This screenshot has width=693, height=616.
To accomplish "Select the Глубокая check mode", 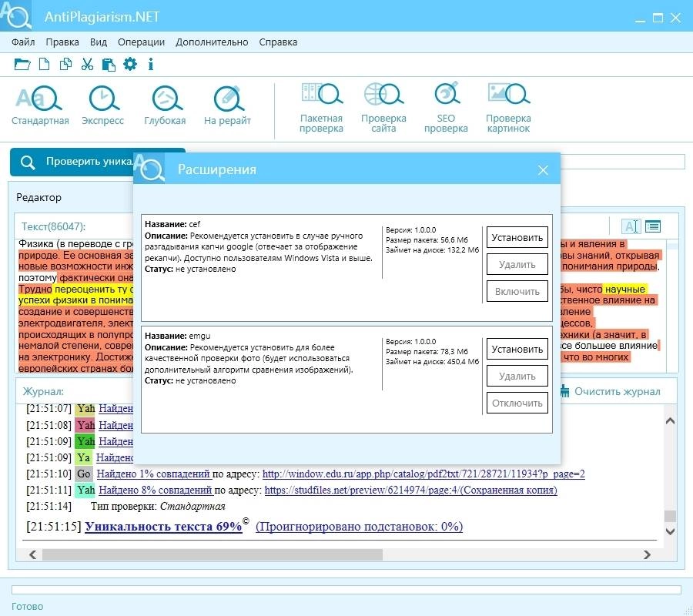I will point(166,106).
